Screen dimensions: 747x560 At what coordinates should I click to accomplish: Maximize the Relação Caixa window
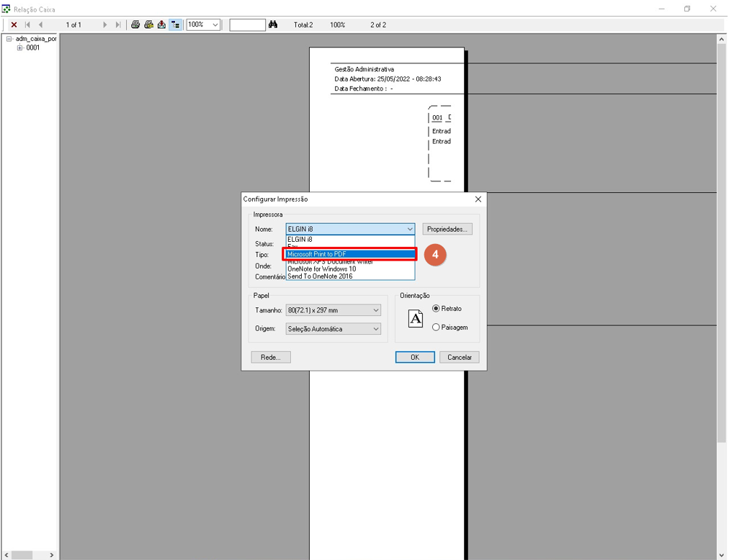coord(687,9)
